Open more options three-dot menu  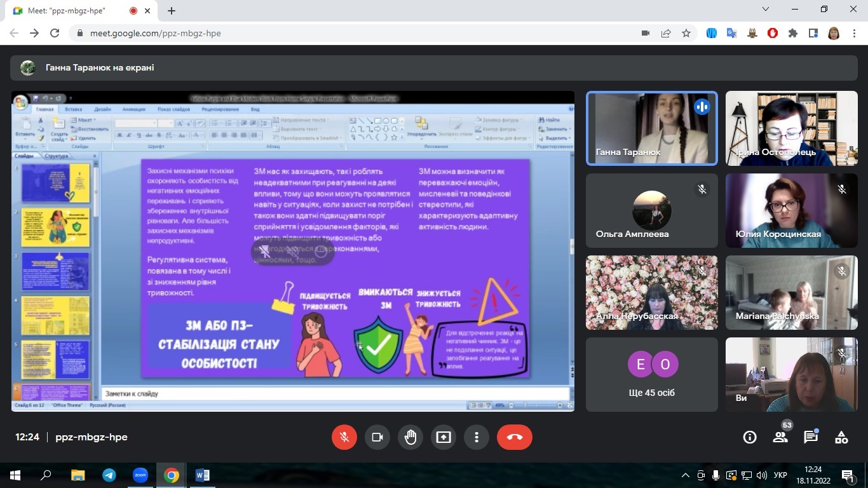[x=477, y=437]
